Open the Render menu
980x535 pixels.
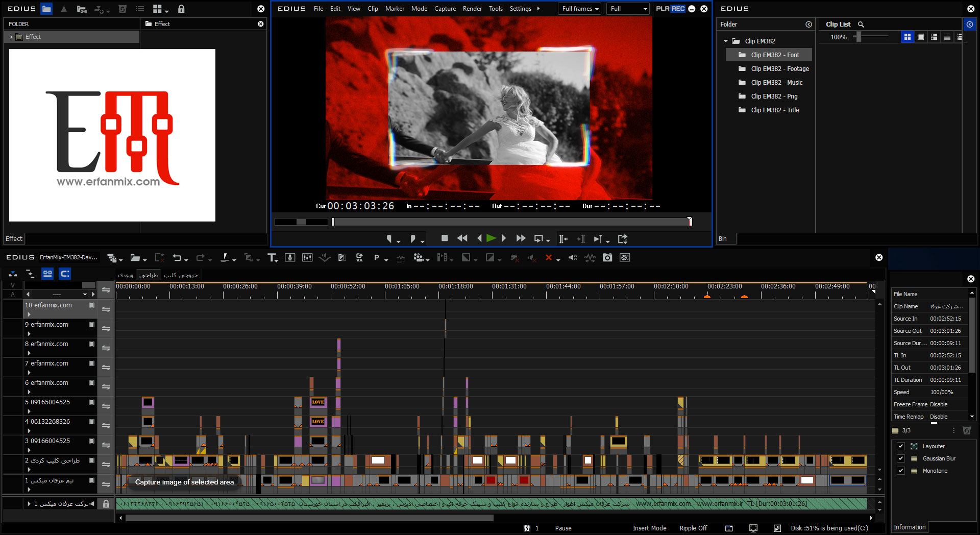click(x=472, y=9)
